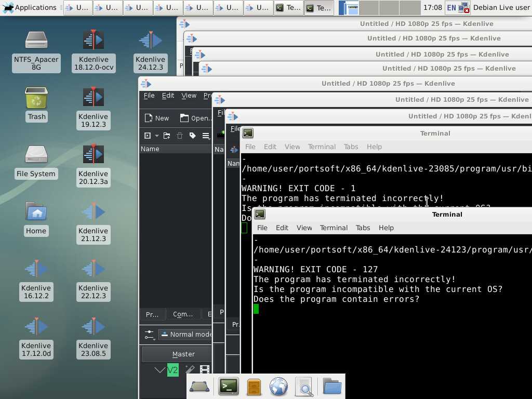Click Open in Kdenlive toolbar

pos(195,118)
